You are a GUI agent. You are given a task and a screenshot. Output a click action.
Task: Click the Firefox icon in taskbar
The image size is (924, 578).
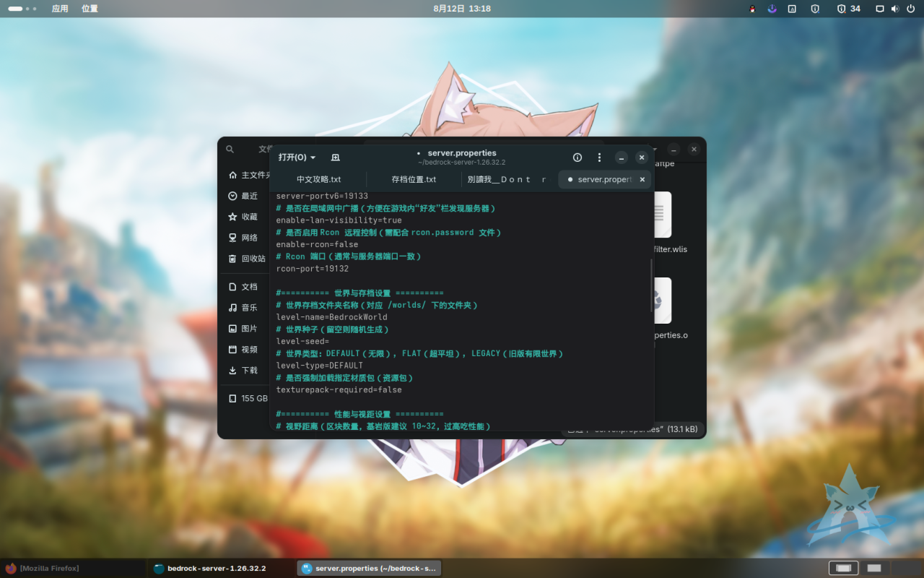(10, 569)
